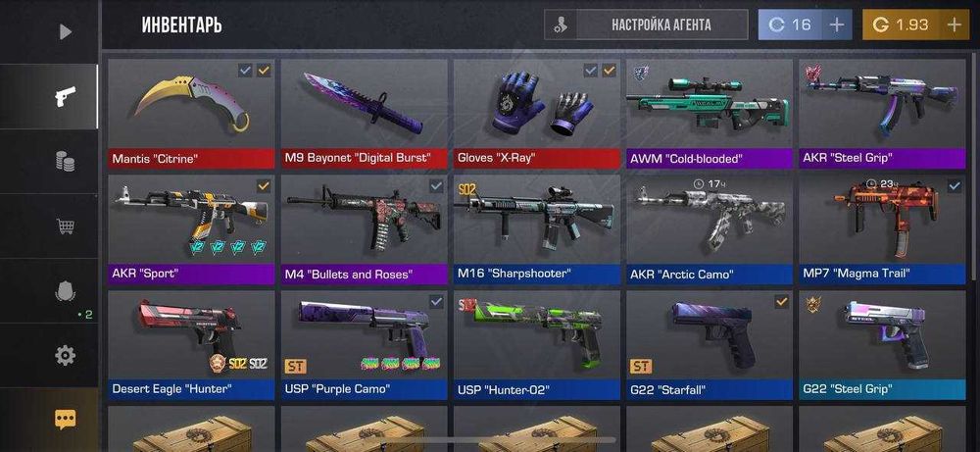
Task: Select the AWM "Cold-blooded" item
Action: point(710,114)
